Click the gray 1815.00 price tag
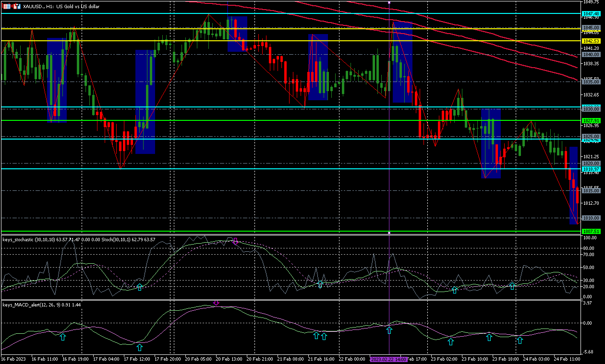Image resolution: width=605 pixels, height=364 pixels. 592,191
